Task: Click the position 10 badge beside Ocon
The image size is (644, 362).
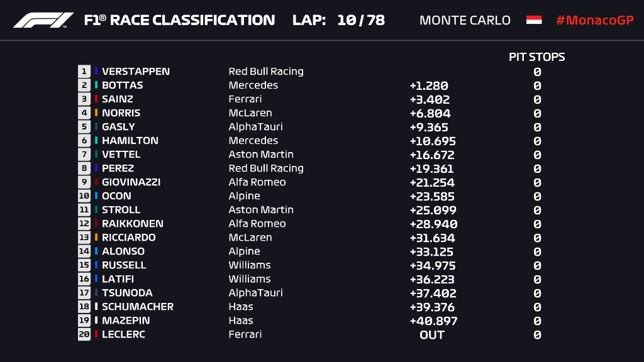Action: (x=84, y=196)
